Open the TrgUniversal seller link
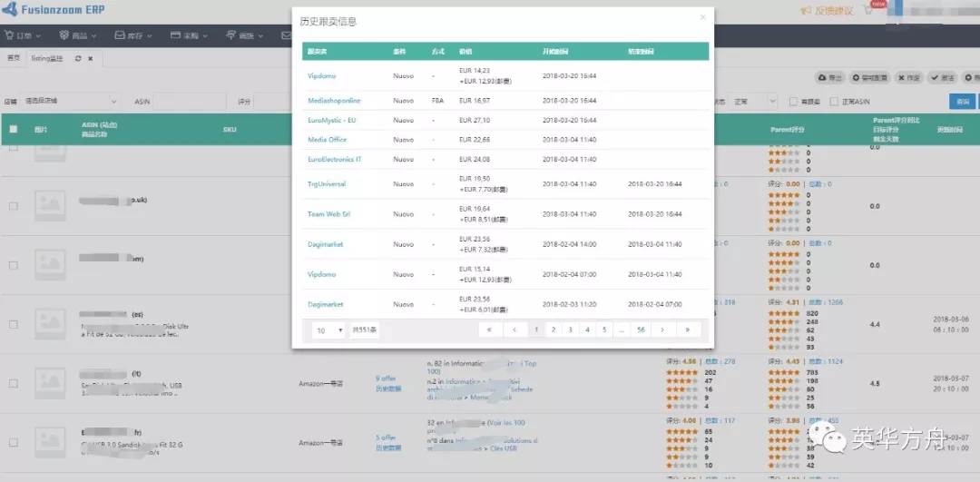Screen dimensions: 980x482 (327, 183)
